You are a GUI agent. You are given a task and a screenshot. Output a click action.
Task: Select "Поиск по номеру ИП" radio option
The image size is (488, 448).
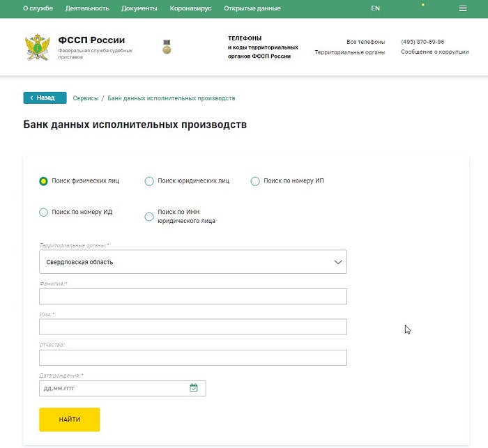255,181
